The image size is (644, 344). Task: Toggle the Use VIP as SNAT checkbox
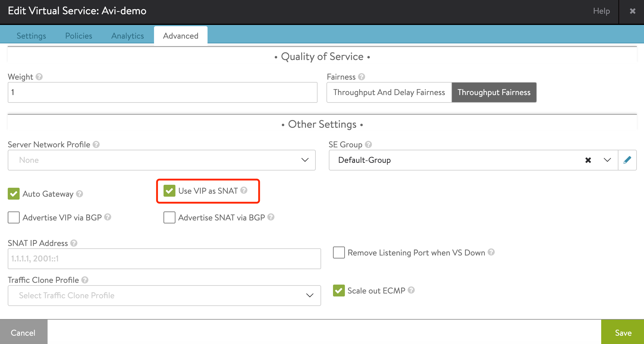[169, 191]
